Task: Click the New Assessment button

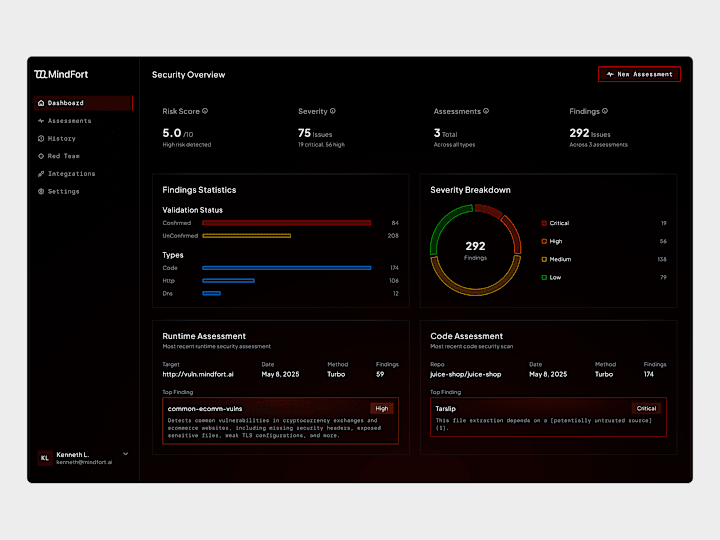Action: tap(639, 74)
